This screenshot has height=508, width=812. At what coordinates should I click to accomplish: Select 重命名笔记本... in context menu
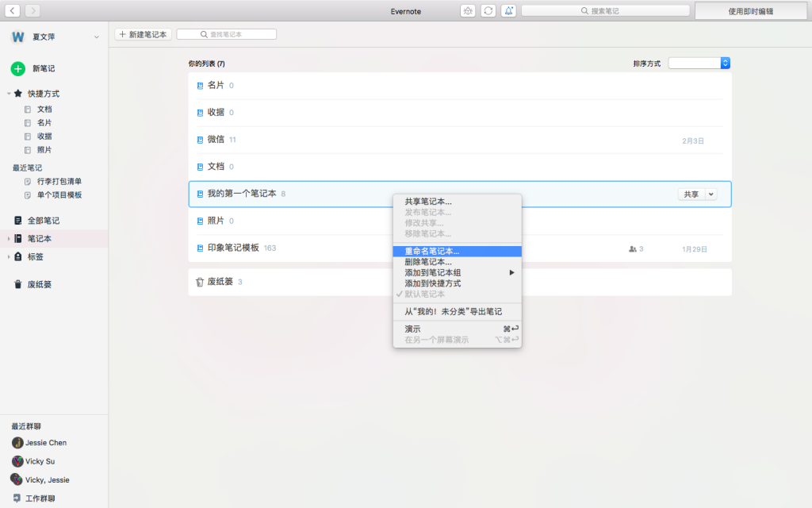click(x=458, y=252)
